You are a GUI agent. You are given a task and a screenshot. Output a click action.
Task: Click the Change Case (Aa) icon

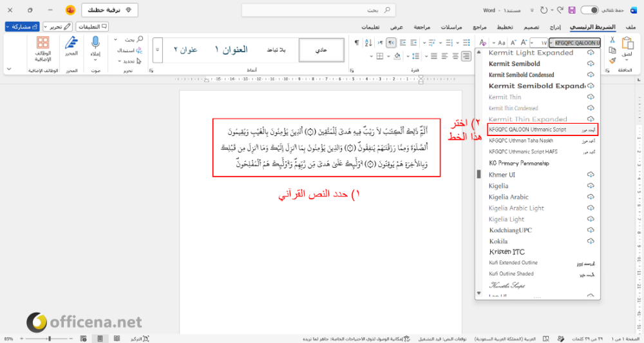pyautogui.click(x=502, y=43)
